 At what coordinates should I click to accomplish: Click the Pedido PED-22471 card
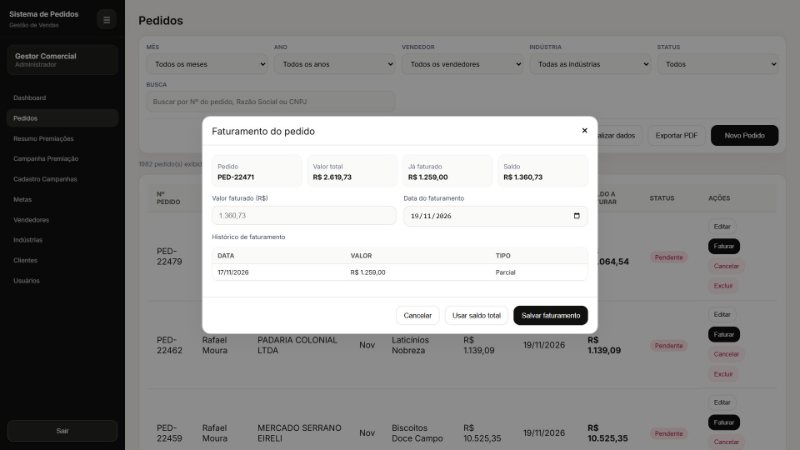click(x=257, y=171)
